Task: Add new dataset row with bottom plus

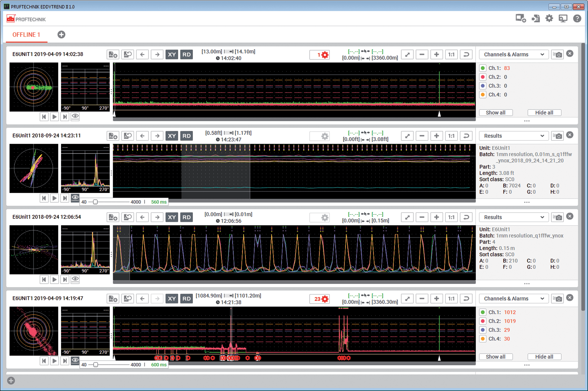Action: [11, 381]
